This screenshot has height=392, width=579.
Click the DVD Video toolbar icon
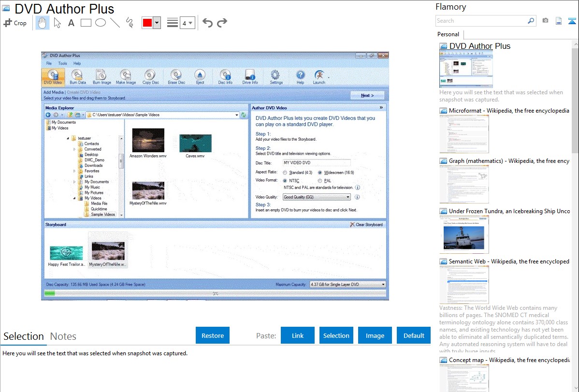point(53,76)
